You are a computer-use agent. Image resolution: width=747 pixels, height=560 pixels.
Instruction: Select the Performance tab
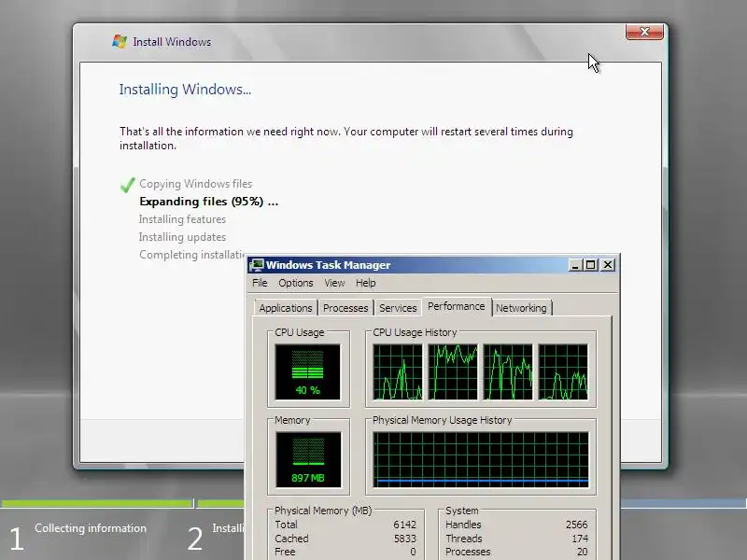[x=456, y=306]
